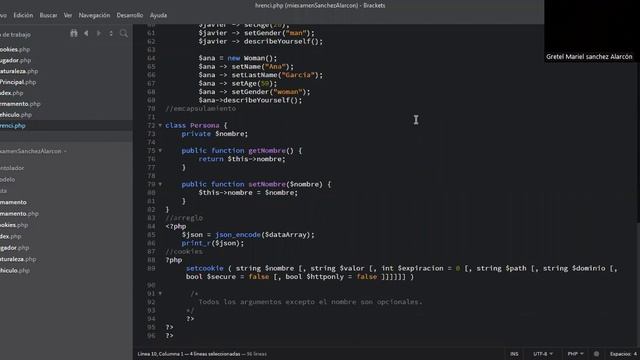The width and height of the screenshot is (640, 360).
Task: Click the Espacios indentation label
Action: [620, 354]
